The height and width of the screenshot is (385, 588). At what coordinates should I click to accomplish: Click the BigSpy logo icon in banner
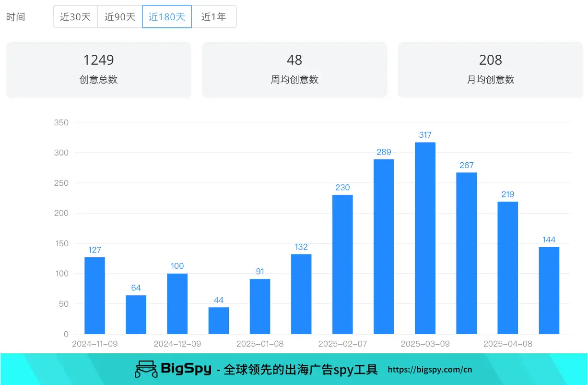[146, 369]
